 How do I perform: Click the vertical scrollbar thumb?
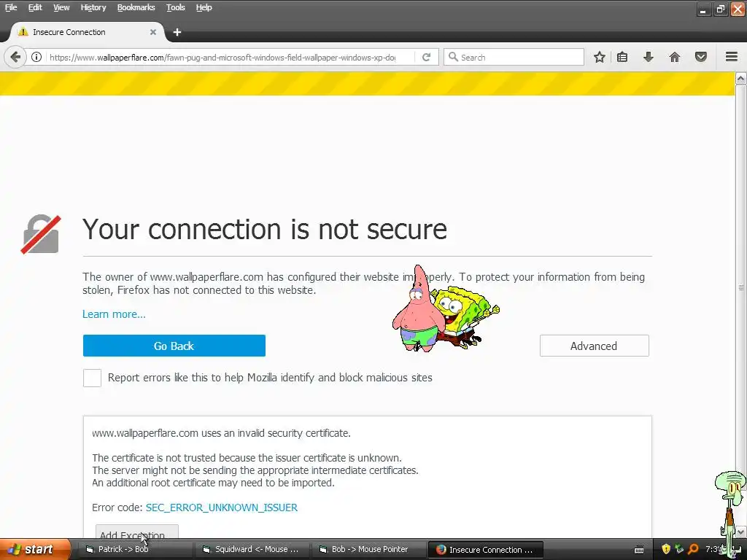(741, 287)
